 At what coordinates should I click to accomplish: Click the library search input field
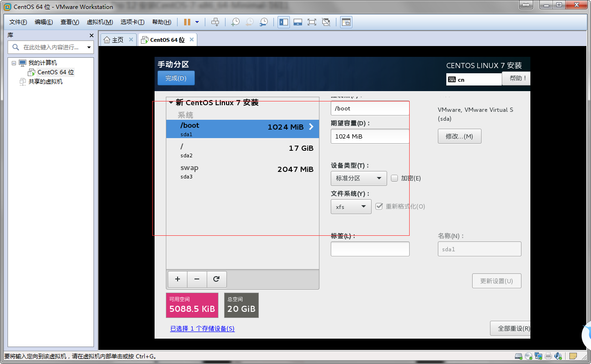tap(47, 47)
